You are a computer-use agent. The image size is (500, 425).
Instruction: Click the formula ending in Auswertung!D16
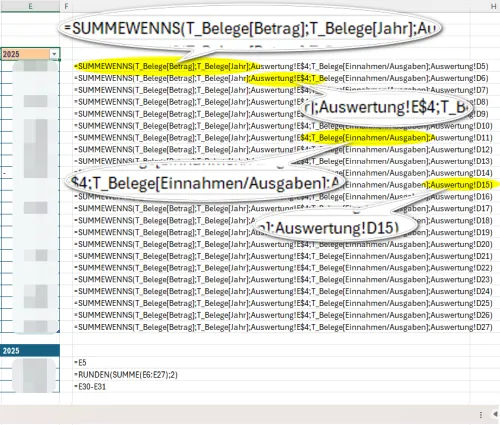[x=283, y=197]
